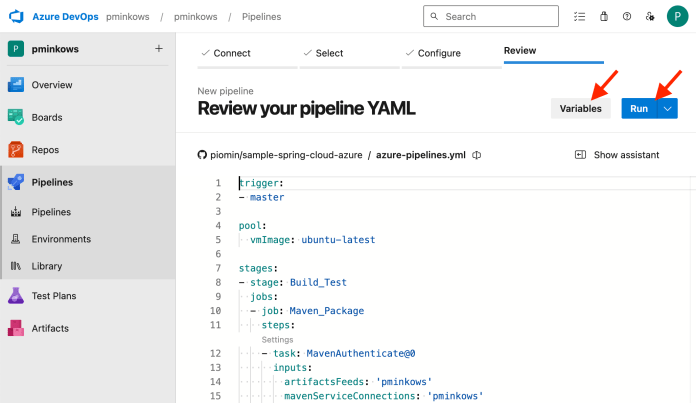Click Build_Test stage name on line 8
The width and height of the screenshot is (696, 403).
click(318, 282)
